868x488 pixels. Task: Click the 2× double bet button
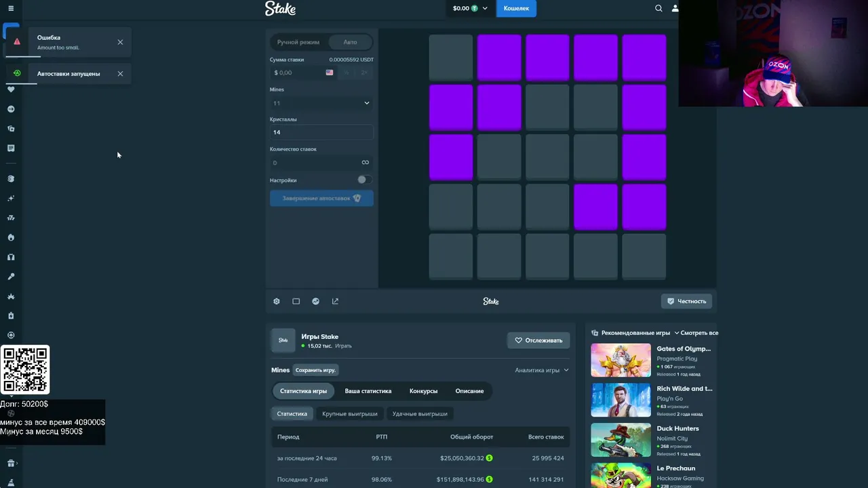coord(364,73)
